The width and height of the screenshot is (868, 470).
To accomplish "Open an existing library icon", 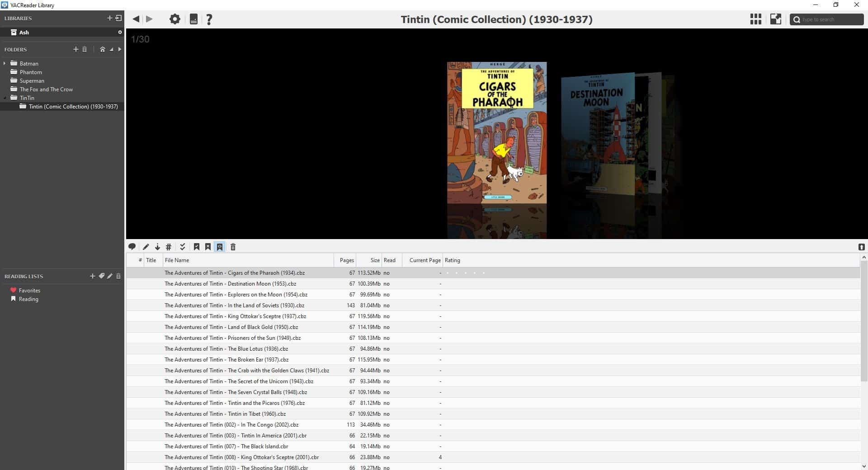I will pos(118,18).
